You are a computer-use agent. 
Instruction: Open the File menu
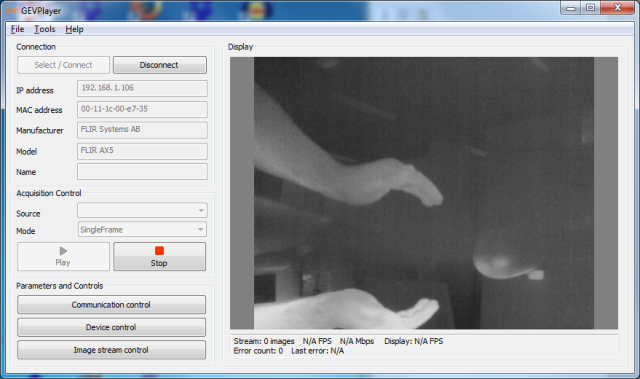(x=17, y=29)
